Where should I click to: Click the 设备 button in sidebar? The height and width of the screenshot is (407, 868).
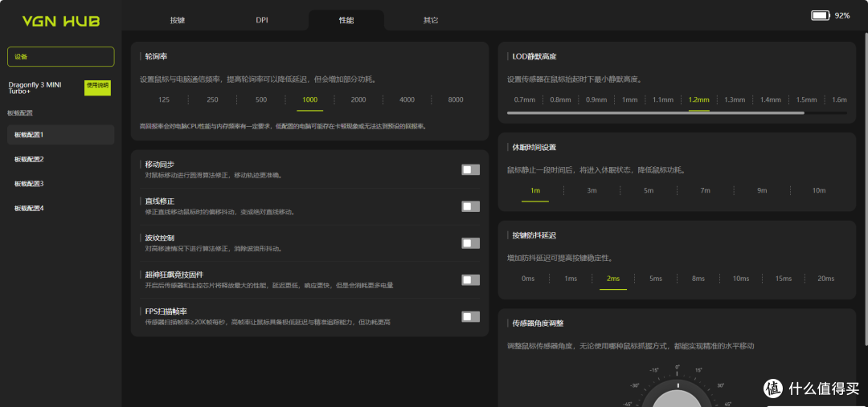tap(61, 57)
